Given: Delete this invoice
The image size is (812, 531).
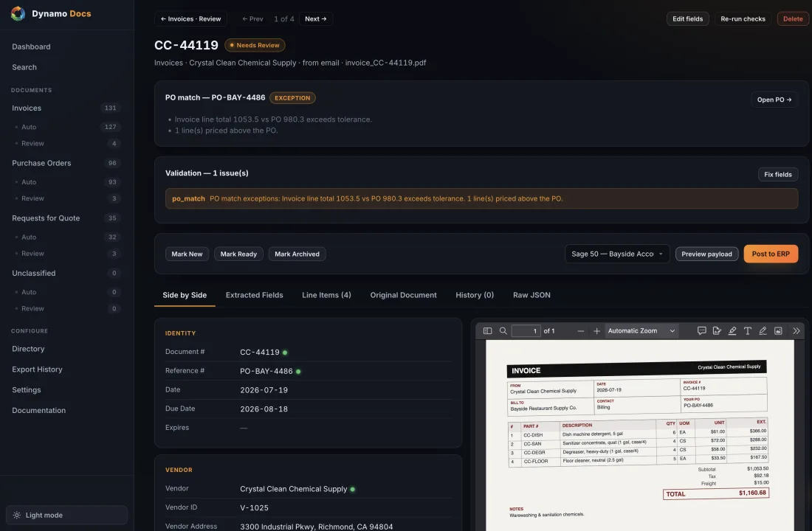Looking at the screenshot, I should coord(793,18).
